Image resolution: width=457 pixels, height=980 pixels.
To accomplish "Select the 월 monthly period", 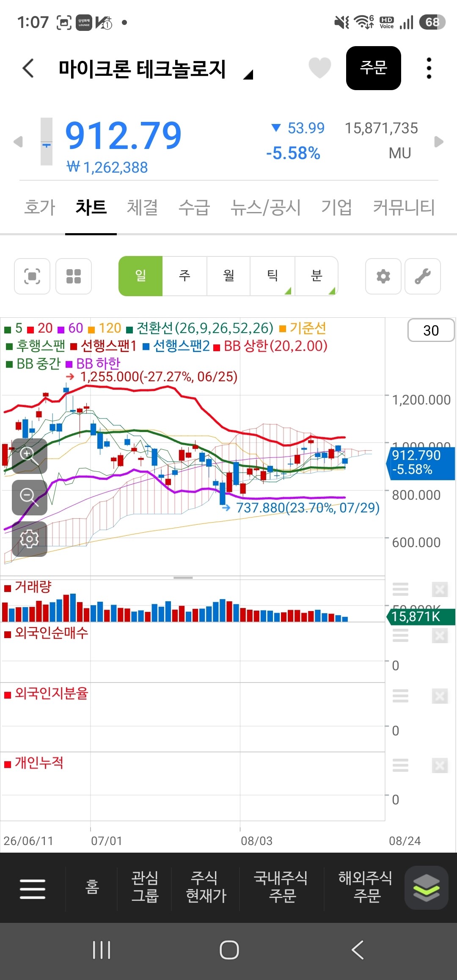I will click(x=228, y=276).
